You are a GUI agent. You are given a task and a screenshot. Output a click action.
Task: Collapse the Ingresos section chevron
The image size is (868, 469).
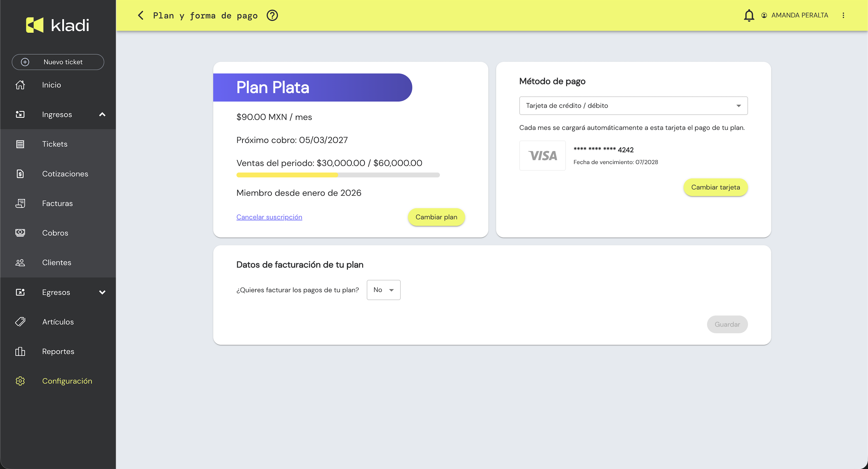coord(102,115)
